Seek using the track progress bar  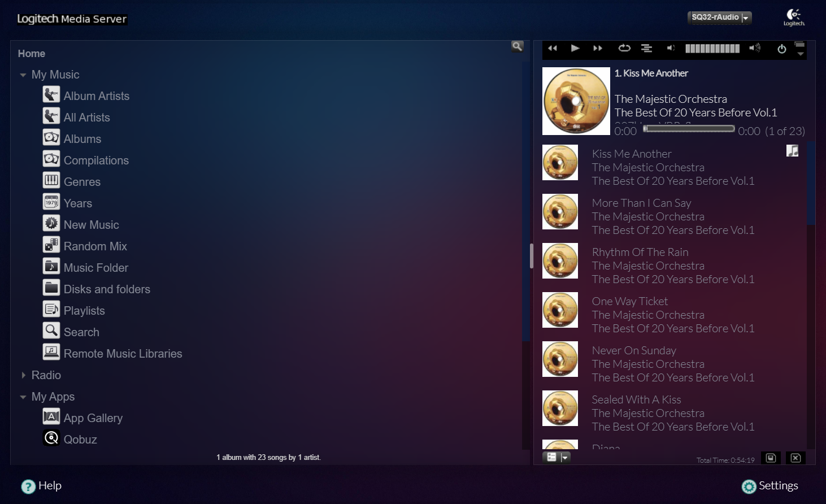coord(689,129)
